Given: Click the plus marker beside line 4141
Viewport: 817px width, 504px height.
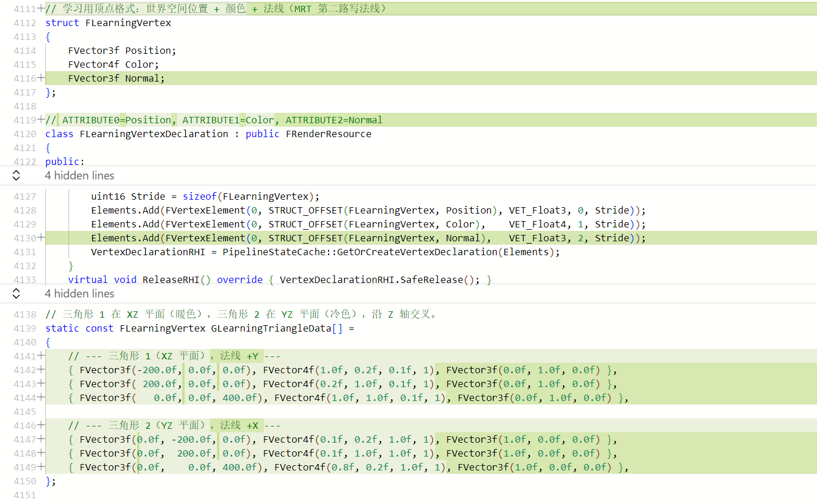Looking at the screenshot, I should tap(41, 356).
